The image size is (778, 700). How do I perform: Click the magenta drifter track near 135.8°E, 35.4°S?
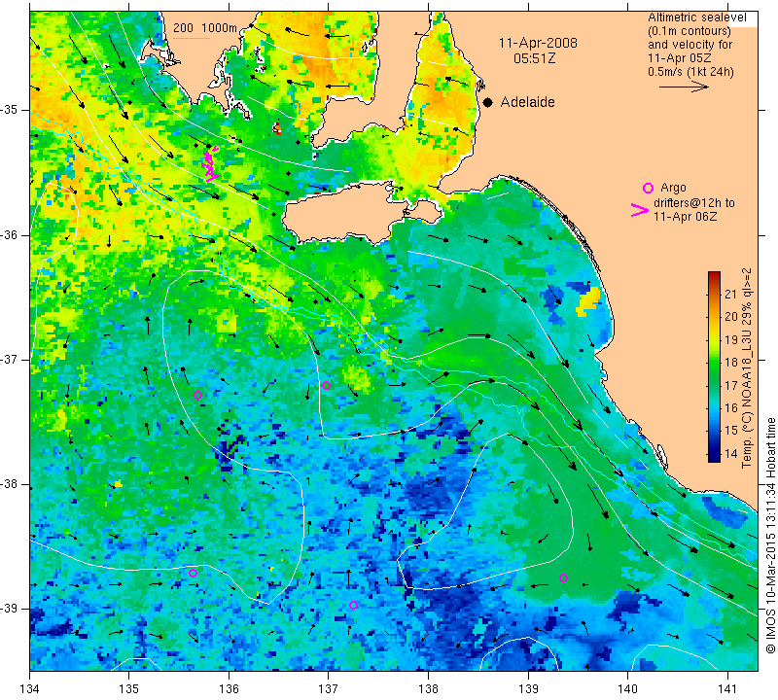211,163
